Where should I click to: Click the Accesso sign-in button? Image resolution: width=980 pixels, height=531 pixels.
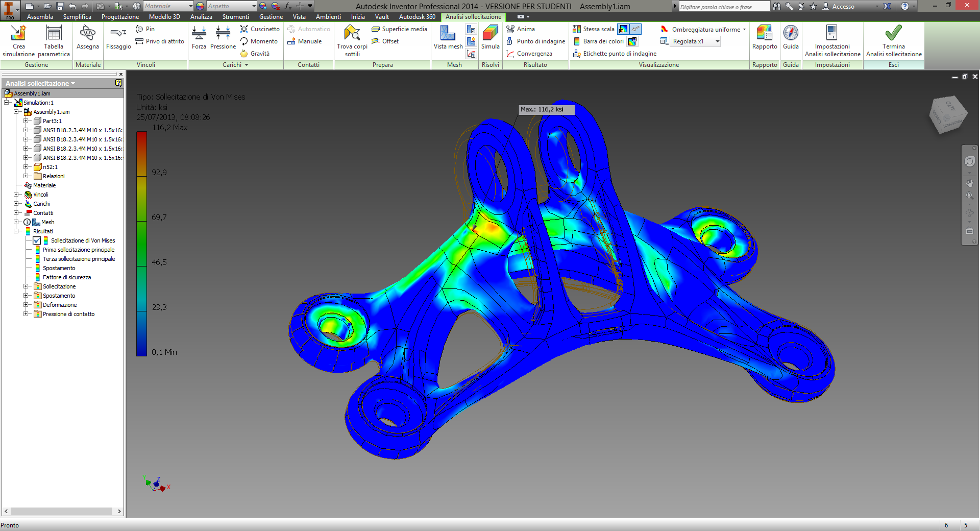coord(838,6)
